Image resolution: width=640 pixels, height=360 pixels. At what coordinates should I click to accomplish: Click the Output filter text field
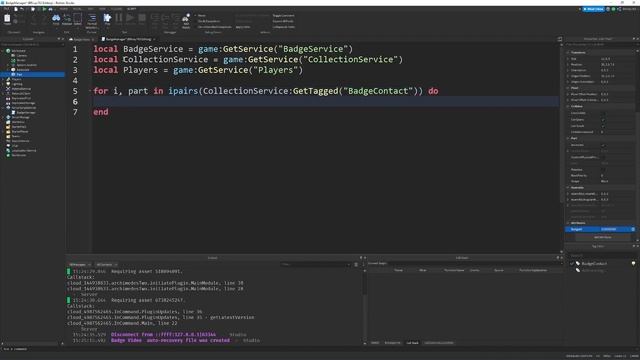coord(315,264)
